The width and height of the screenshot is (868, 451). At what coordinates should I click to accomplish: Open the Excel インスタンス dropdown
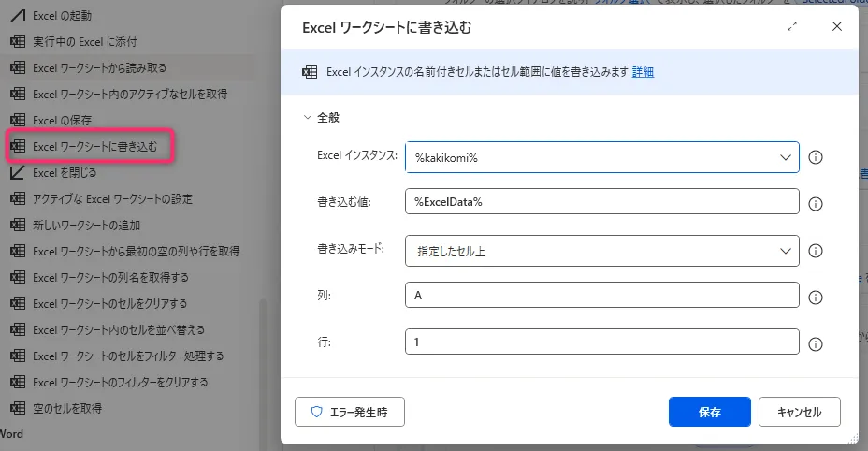point(601,157)
